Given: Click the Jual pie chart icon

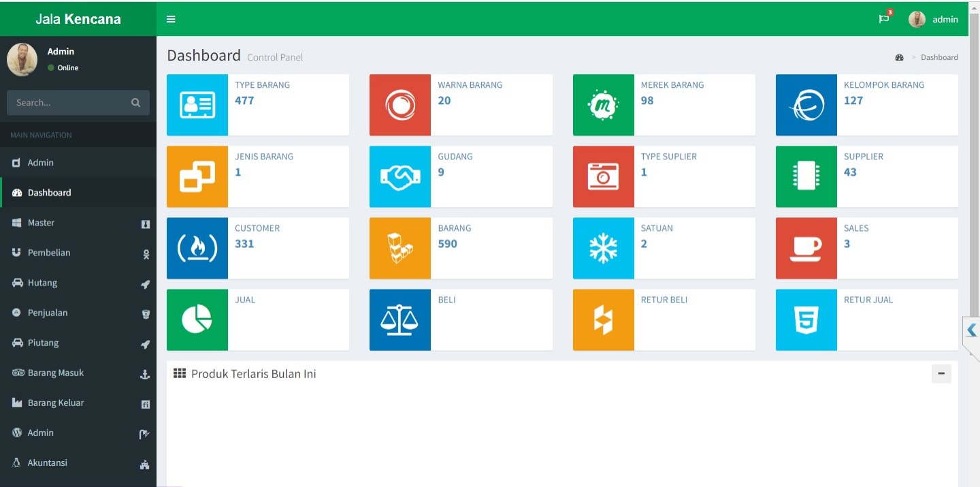Looking at the screenshot, I should (x=197, y=320).
